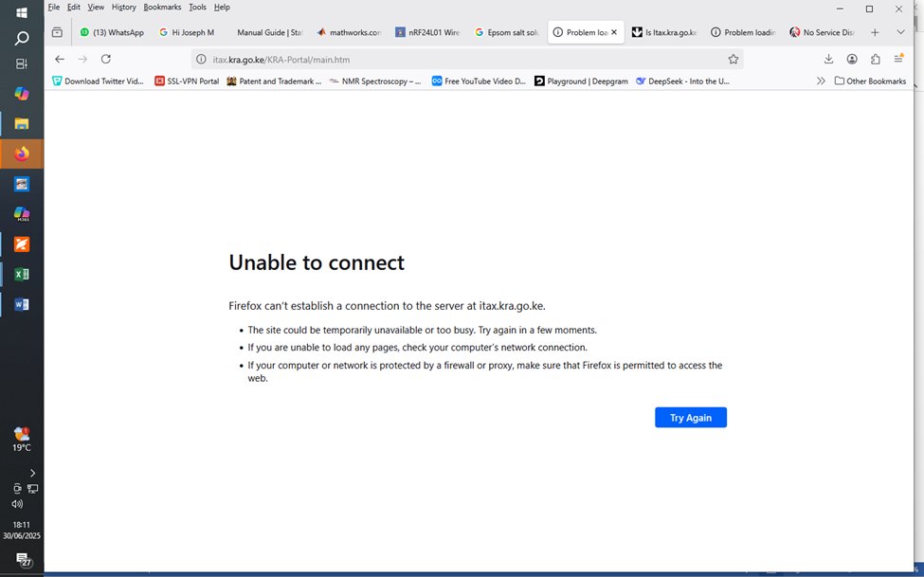Viewport: 924px width, 577px height.
Task: List all tabs dropdown arrow
Action: click(900, 32)
